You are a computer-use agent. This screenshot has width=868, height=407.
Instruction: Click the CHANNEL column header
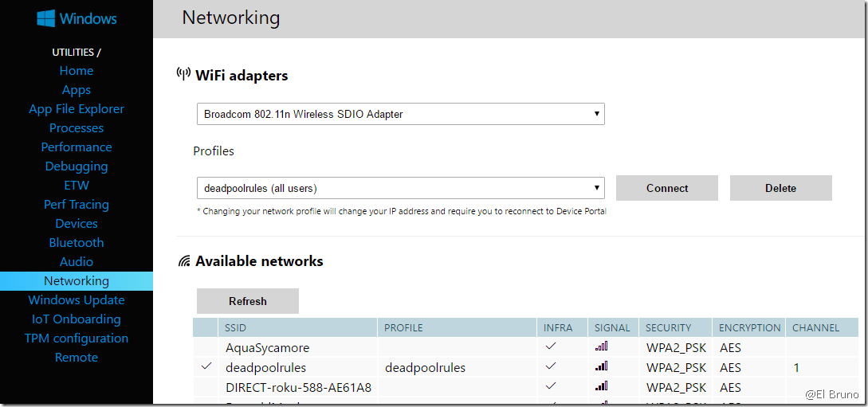click(815, 327)
